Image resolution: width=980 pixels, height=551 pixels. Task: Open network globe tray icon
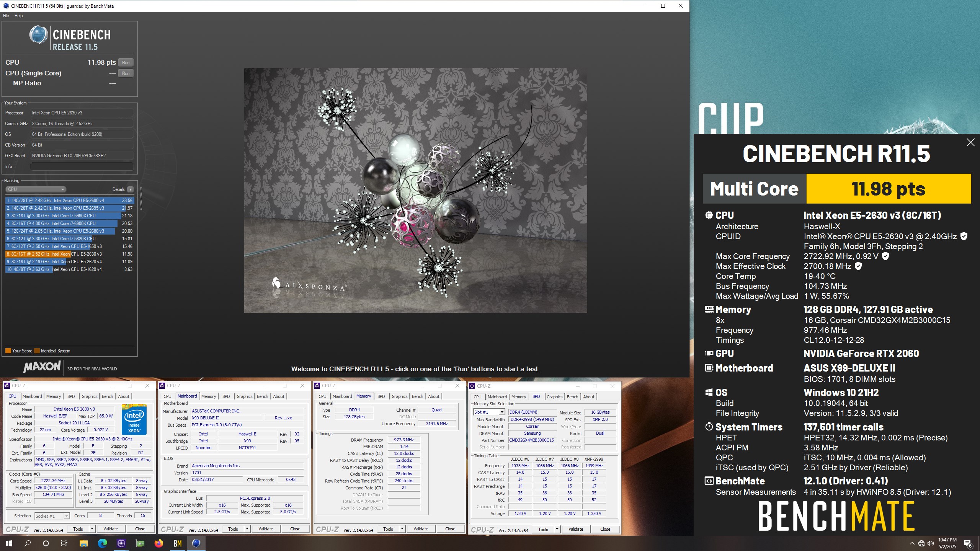(921, 543)
